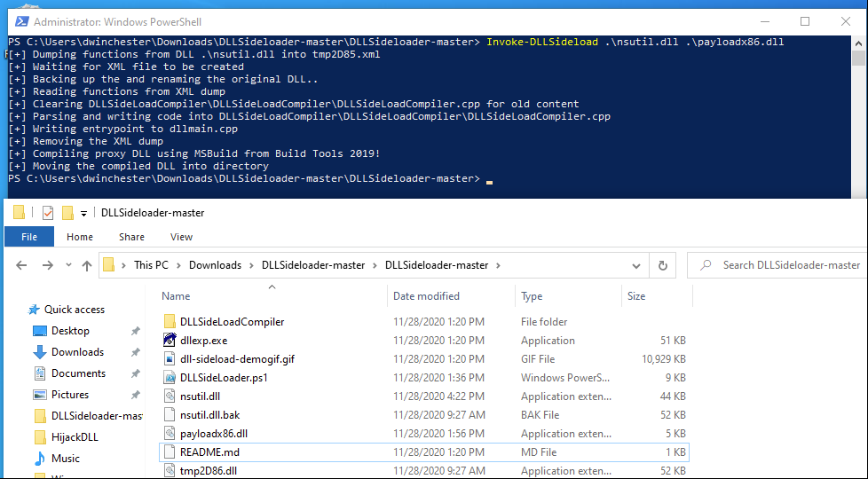This screenshot has width=868, height=479.
Task: Click the PowerShell scrollbar up arrow
Action: [858, 43]
